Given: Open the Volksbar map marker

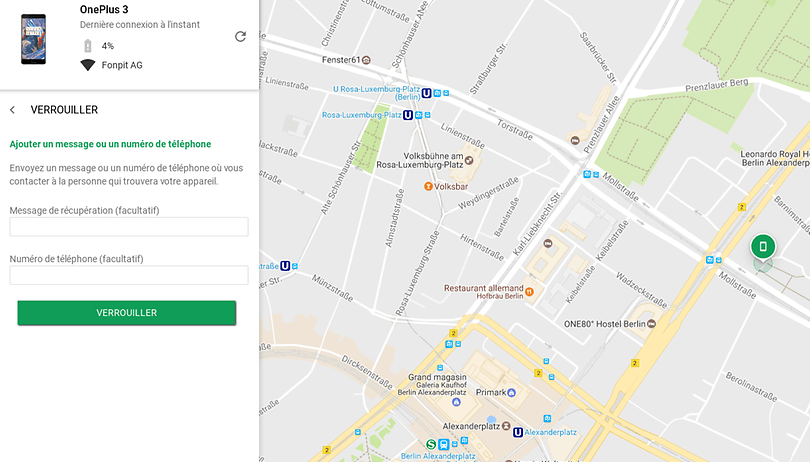Looking at the screenshot, I should [428, 186].
